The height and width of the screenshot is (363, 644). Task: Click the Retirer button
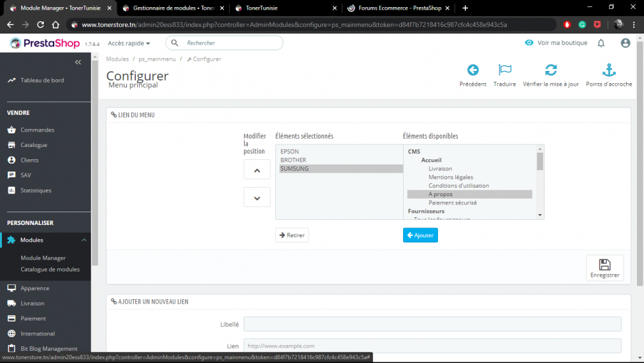292,235
